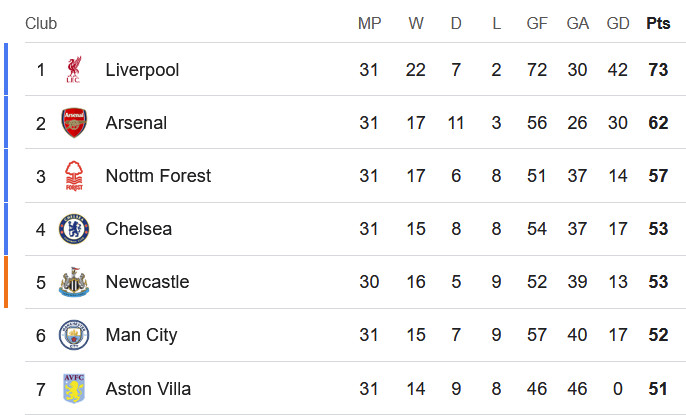Select the Nottm Forest team name
This screenshot has height=415, width=686.
(158, 176)
